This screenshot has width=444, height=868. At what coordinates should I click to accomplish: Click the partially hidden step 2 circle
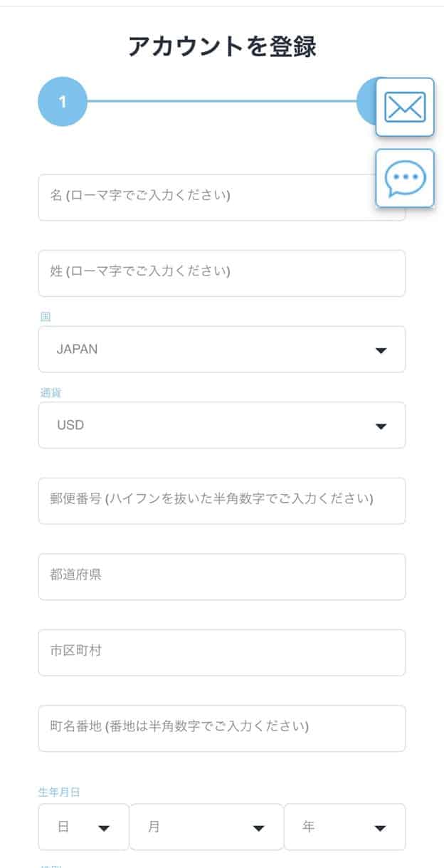(366, 102)
